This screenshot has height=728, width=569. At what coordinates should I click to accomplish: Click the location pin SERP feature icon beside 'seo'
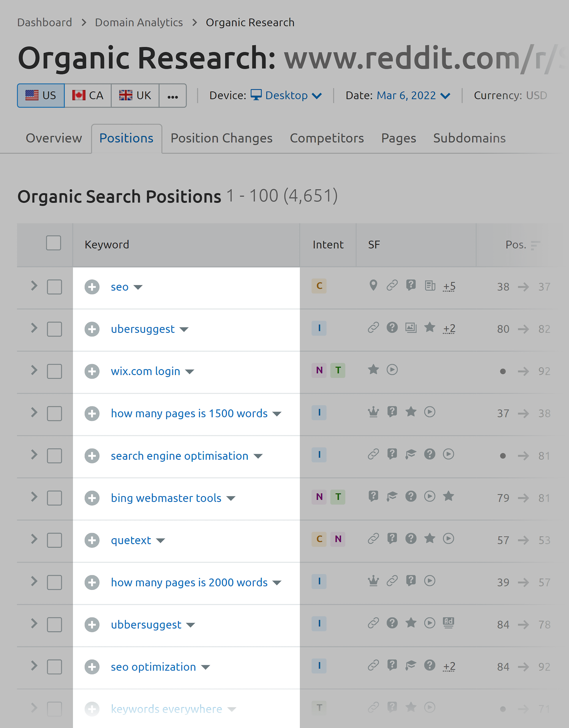[x=373, y=286]
